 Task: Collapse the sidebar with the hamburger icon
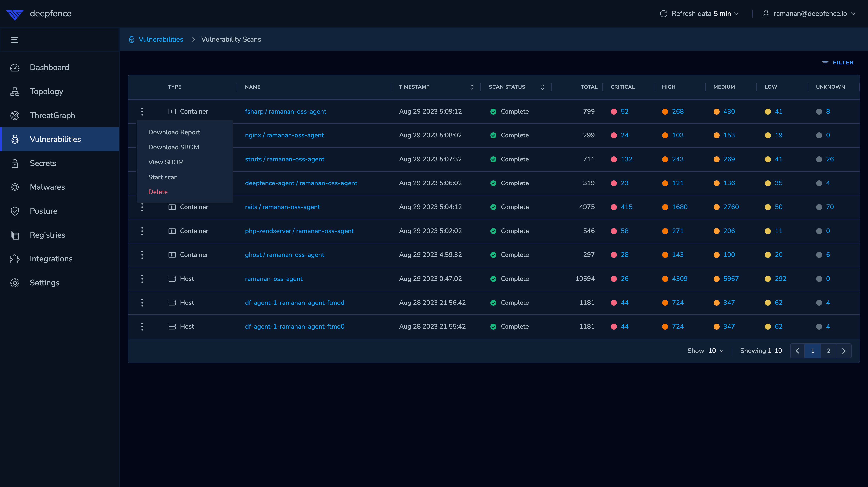[x=15, y=40]
